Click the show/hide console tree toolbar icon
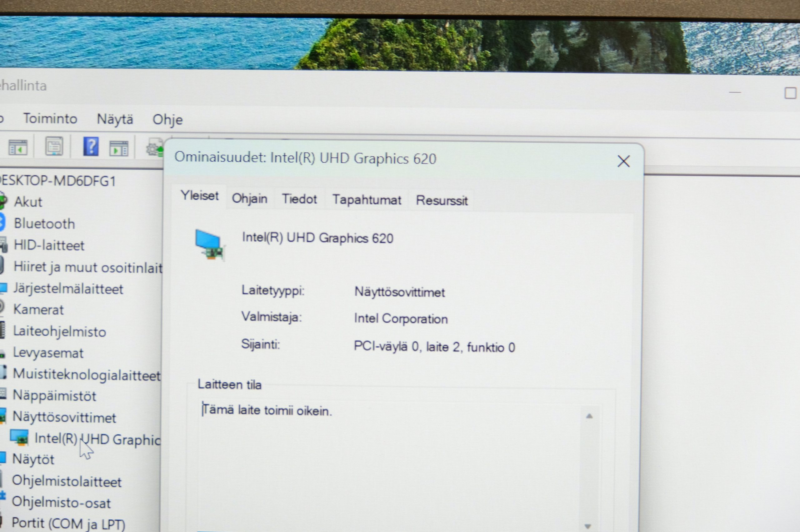 click(x=18, y=148)
